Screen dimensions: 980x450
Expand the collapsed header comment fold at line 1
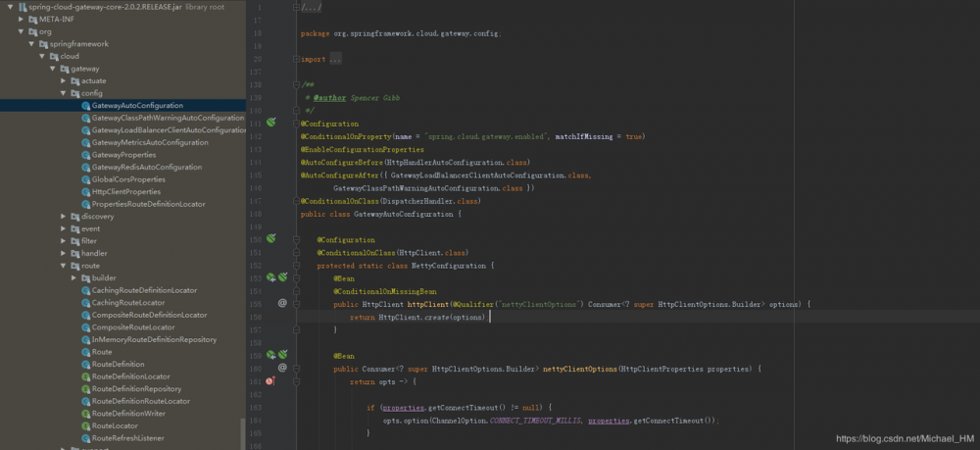(x=297, y=7)
